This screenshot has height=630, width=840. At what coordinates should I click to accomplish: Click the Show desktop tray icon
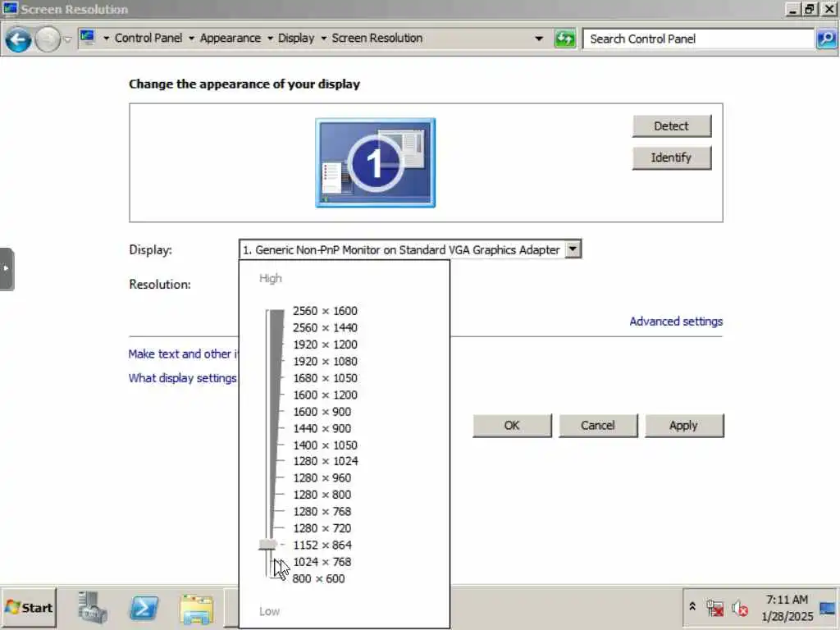pos(828,608)
